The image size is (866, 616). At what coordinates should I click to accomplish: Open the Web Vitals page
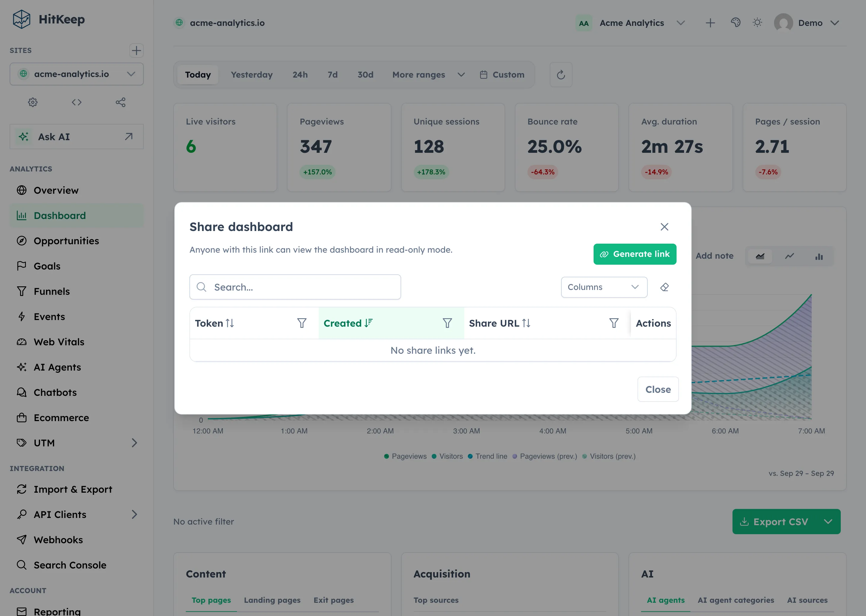pos(77,342)
